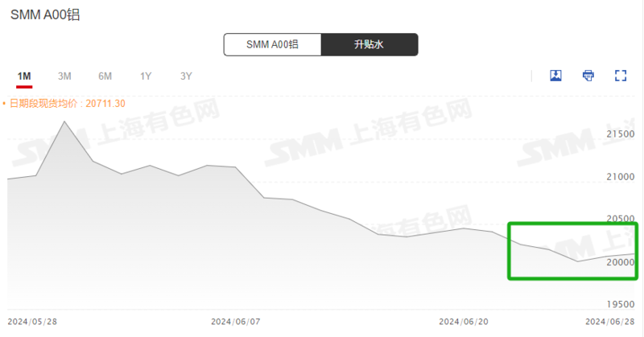Image resolution: width=644 pixels, height=337 pixels.
Task: Click the 2024/06/20 date axis label
Action: coord(464,322)
